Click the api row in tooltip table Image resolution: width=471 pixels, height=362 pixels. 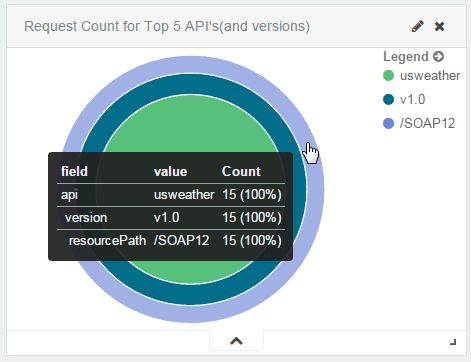pos(171,195)
